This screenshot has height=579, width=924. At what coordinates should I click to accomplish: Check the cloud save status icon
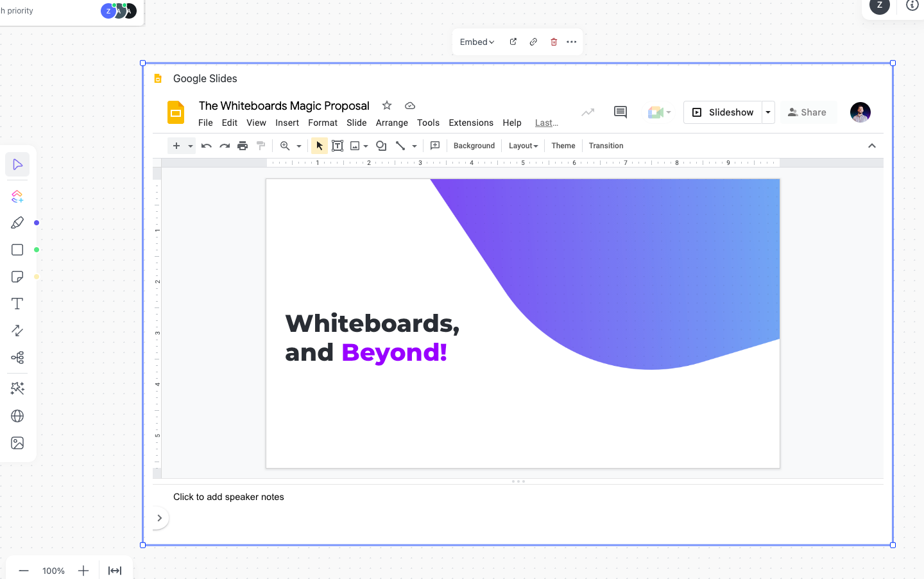click(x=410, y=105)
